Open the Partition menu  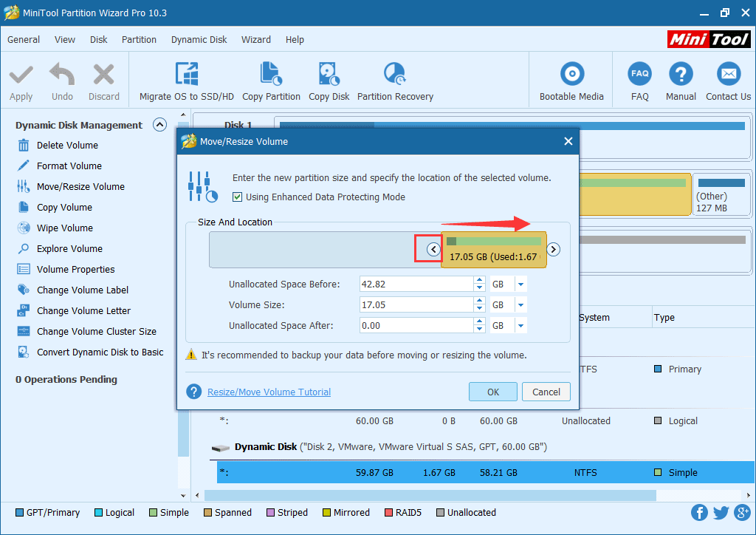point(139,40)
